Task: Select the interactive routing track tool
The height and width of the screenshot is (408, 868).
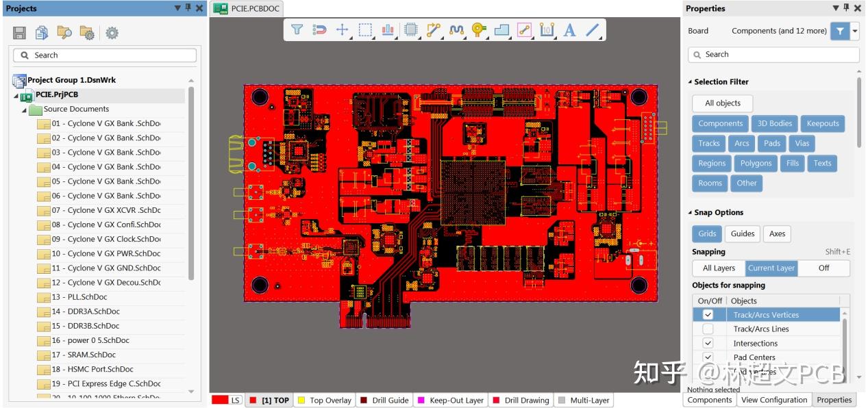Action: coord(435,29)
